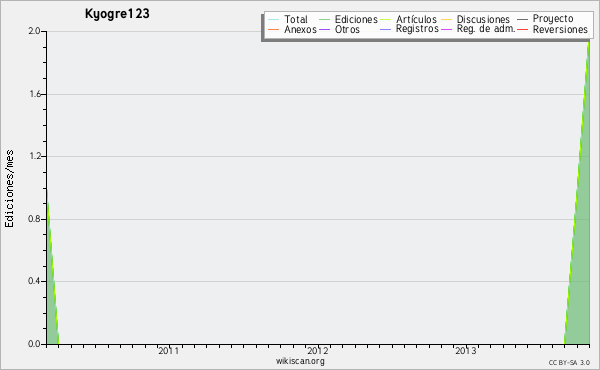
Task: Click the yellow Discusiones legend line
Action: coord(446,19)
